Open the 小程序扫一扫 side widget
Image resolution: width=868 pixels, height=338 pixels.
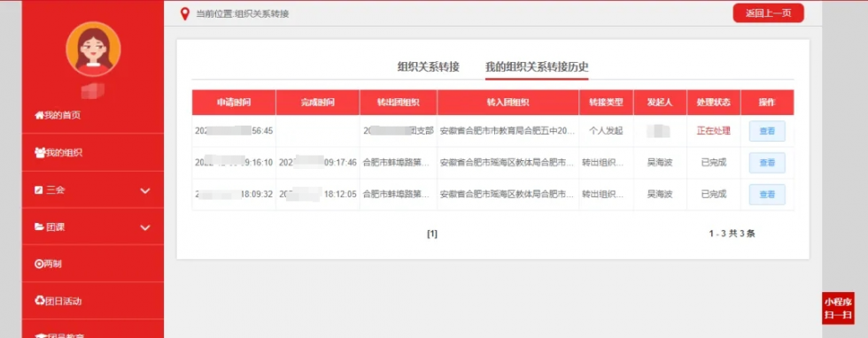(x=838, y=308)
